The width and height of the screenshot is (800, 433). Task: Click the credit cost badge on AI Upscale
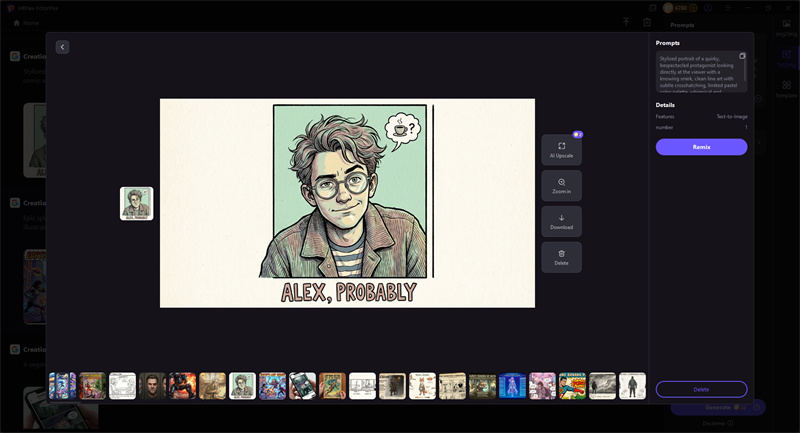coord(578,135)
